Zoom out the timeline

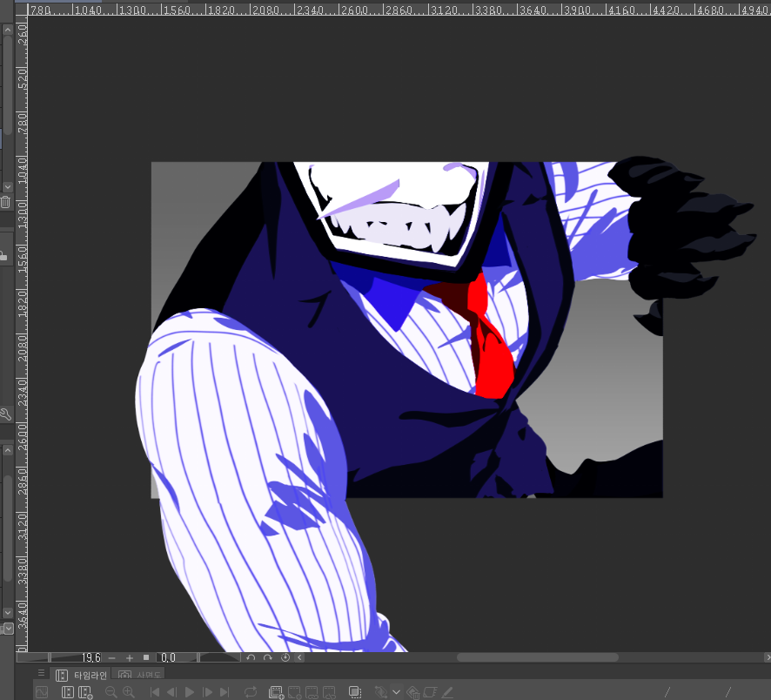(111, 692)
